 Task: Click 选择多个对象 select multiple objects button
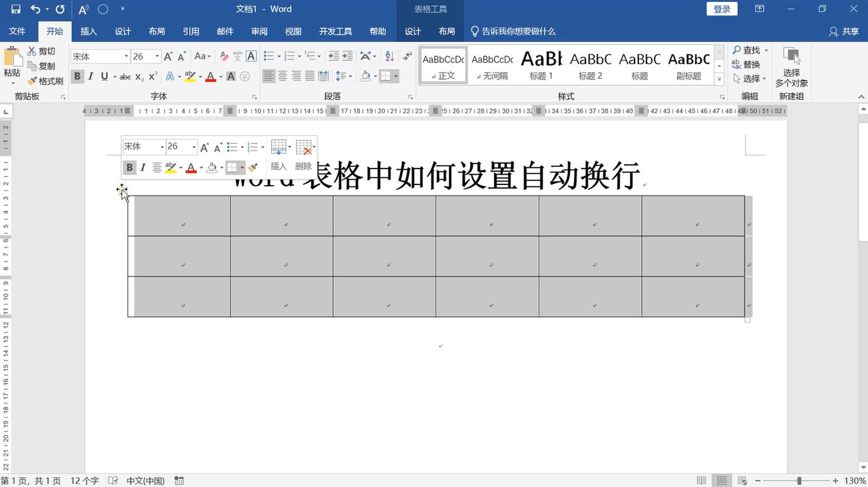pos(791,67)
